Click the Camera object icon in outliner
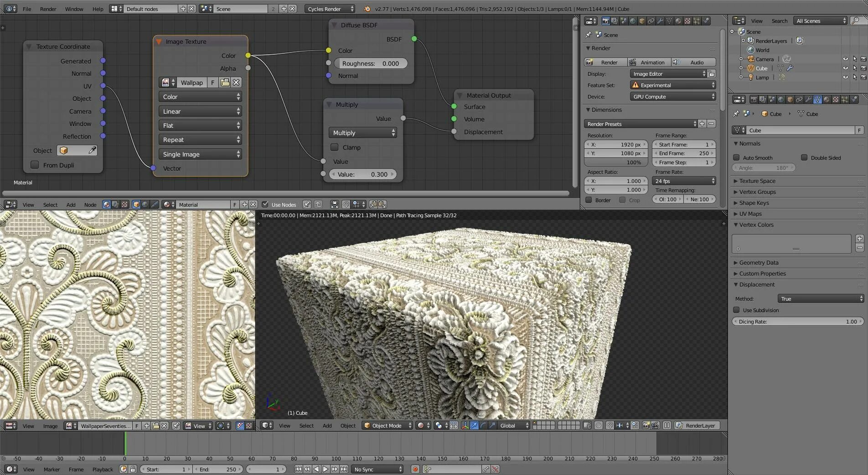This screenshot has height=475, width=868. (750, 59)
